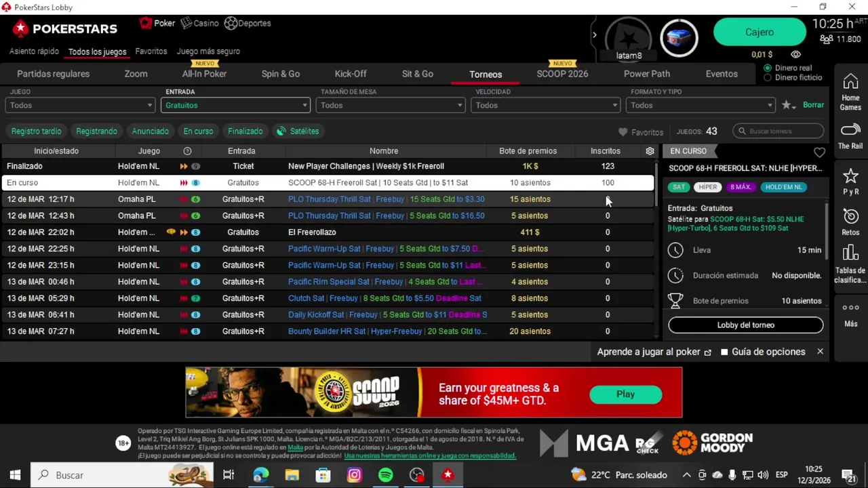868x488 pixels.
Task: Click Buscar torneo search field
Action: tap(778, 131)
